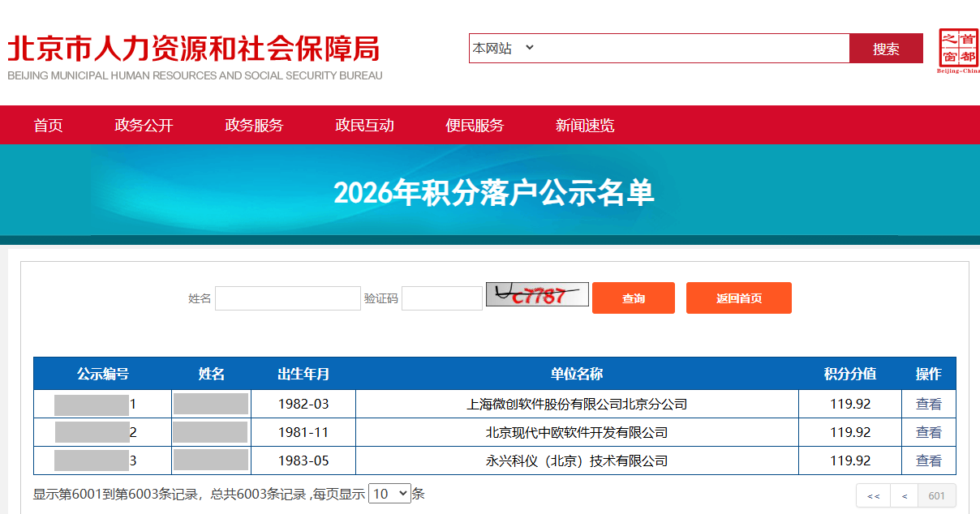The image size is (980, 514).
Task: Select company cell 北京现代中欧软件开发有限公司
Action: pyautogui.click(x=577, y=432)
